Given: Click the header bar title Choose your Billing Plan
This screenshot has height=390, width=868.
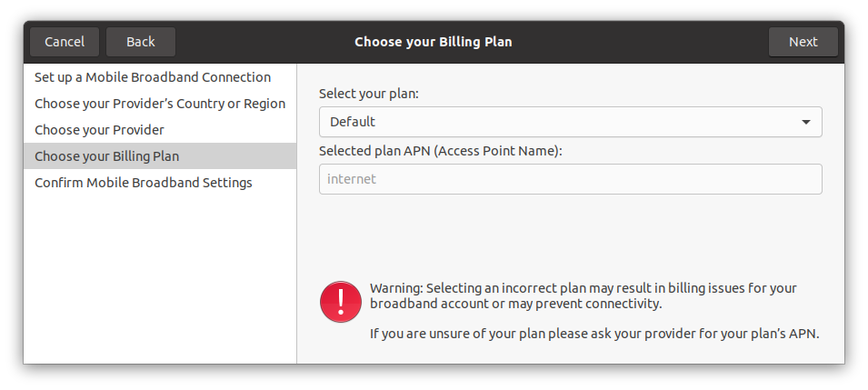Looking at the screenshot, I should point(434,42).
